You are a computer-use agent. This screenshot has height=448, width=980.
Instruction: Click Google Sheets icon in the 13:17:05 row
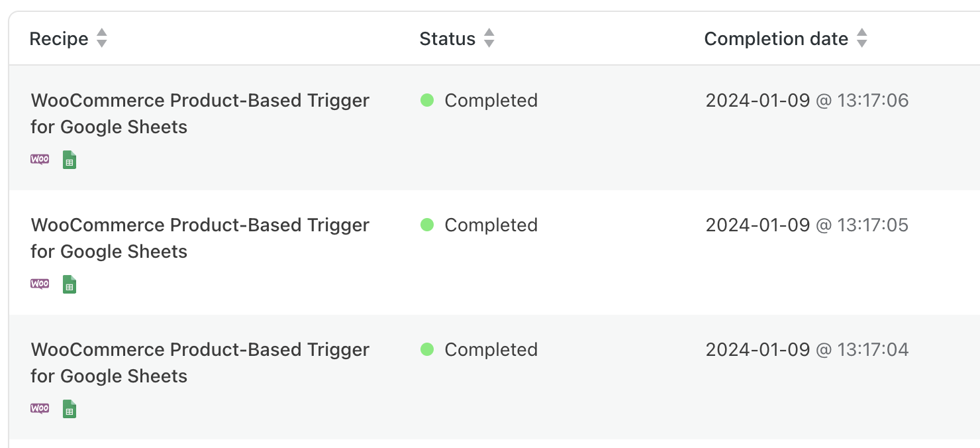[x=70, y=284]
